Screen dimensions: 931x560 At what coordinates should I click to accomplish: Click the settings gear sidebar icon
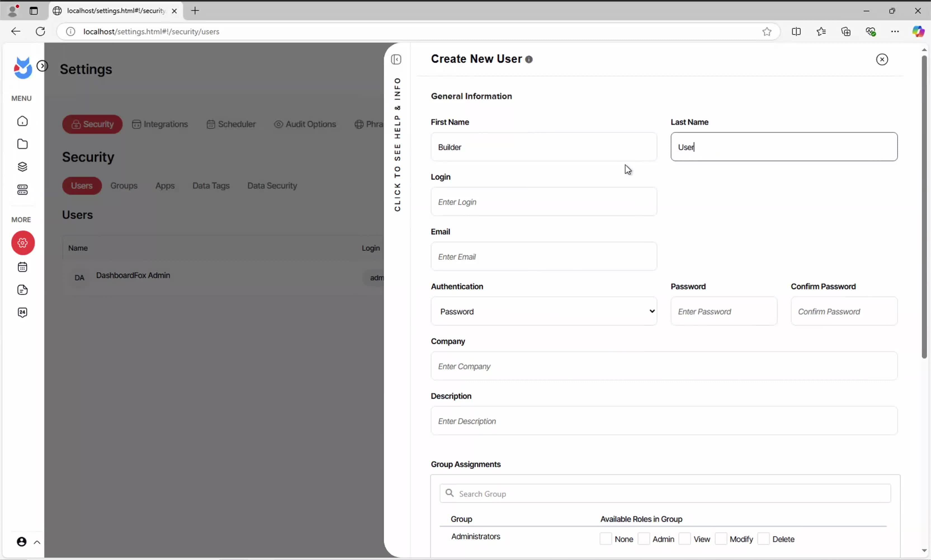pos(23,243)
